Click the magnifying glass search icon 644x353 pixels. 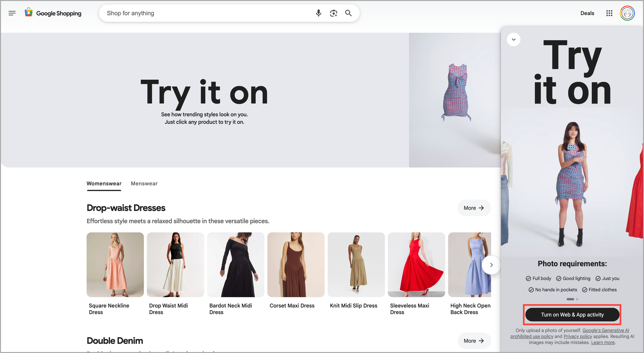348,13
